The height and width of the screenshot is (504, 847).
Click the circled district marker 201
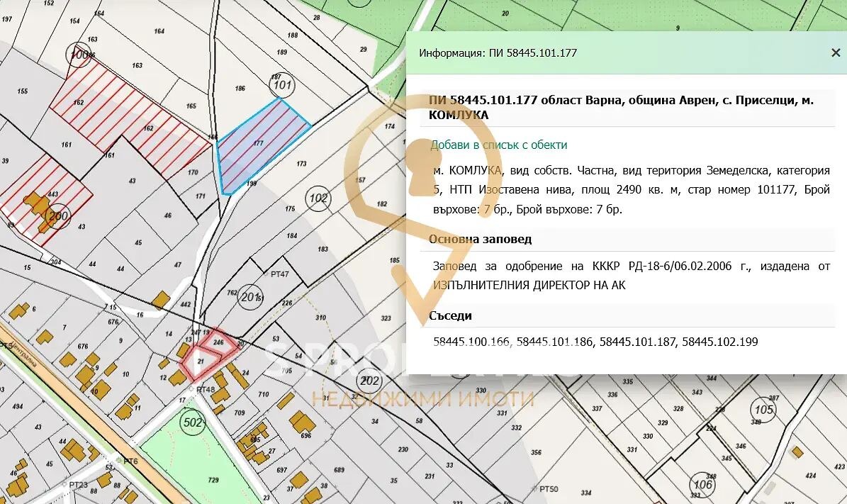tap(251, 296)
